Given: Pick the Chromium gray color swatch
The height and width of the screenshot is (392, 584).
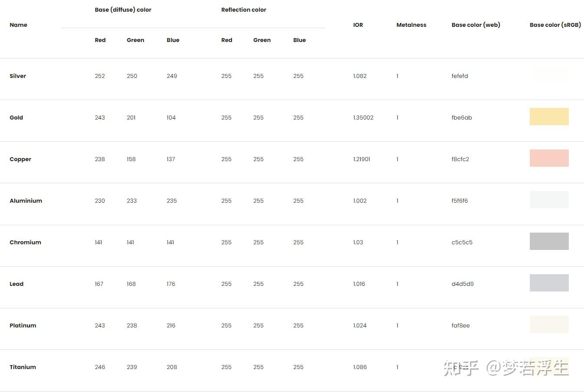Looking at the screenshot, I should (549, 241).
